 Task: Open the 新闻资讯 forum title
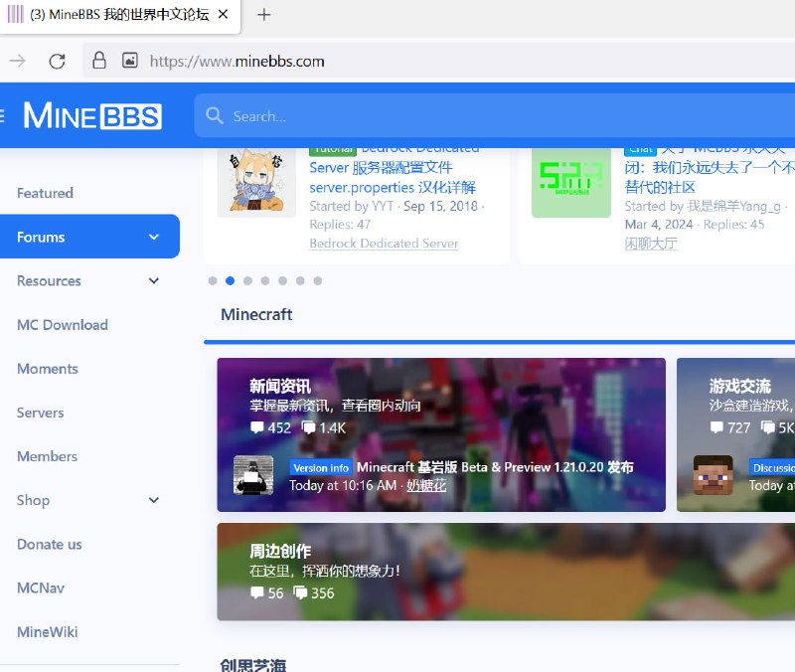280,387
